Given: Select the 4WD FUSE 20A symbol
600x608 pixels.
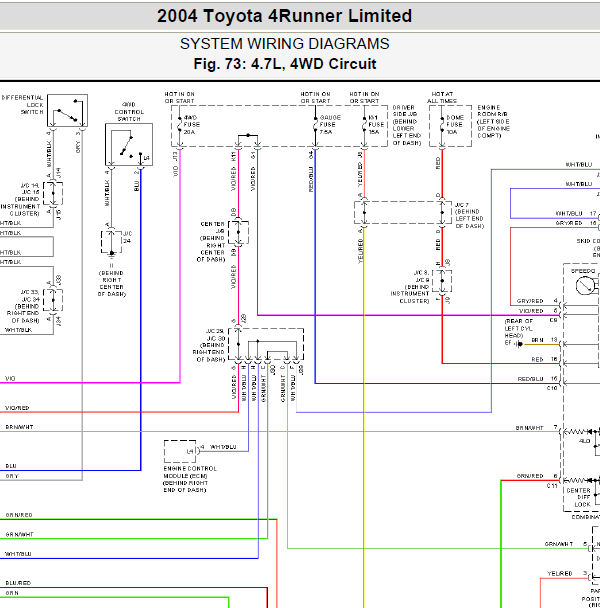Looking at the screenshot, I should [180, 124].
